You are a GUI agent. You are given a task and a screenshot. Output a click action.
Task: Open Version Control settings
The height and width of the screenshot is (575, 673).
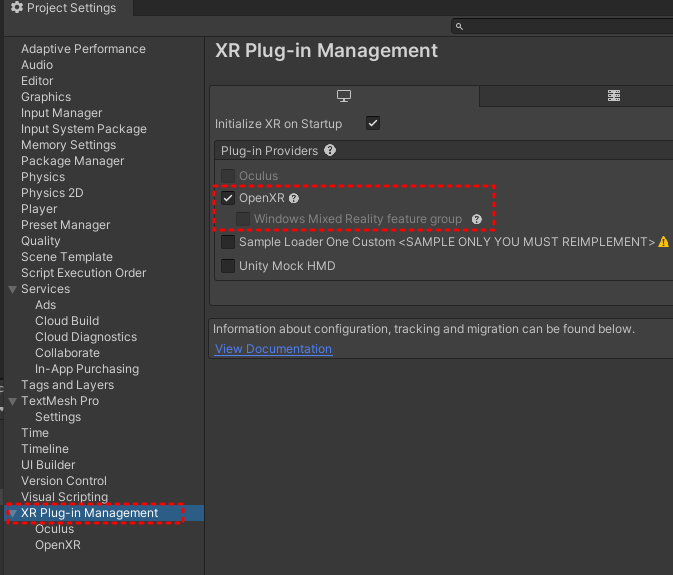point(64,481)
